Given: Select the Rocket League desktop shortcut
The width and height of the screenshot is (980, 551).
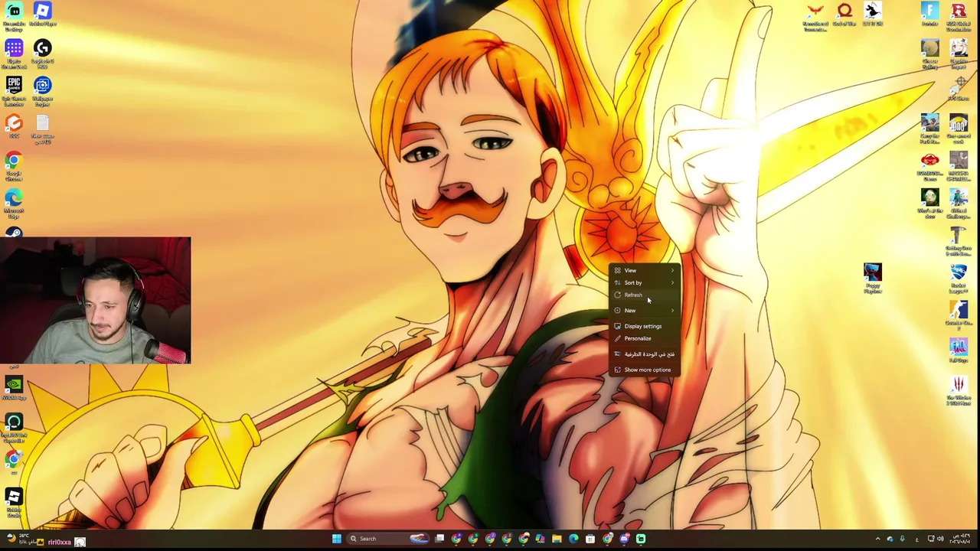Looking at the screenshot, I should 959,277.
